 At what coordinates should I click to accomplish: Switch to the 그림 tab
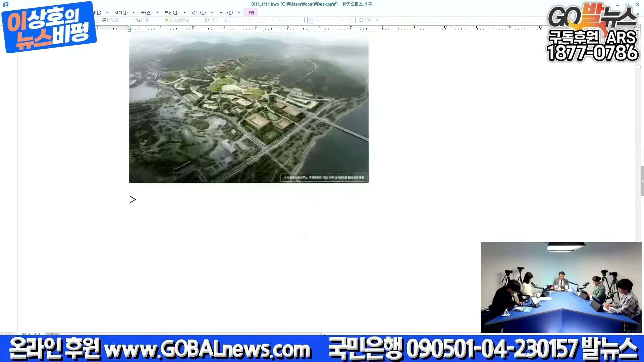[250, 12]
